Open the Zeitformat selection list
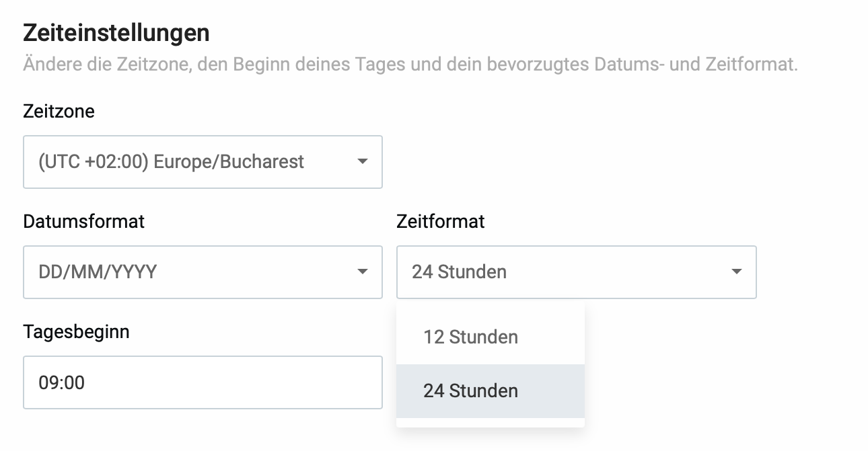The height and width of the screenshot is (451, 868). [x=577, y=272]
